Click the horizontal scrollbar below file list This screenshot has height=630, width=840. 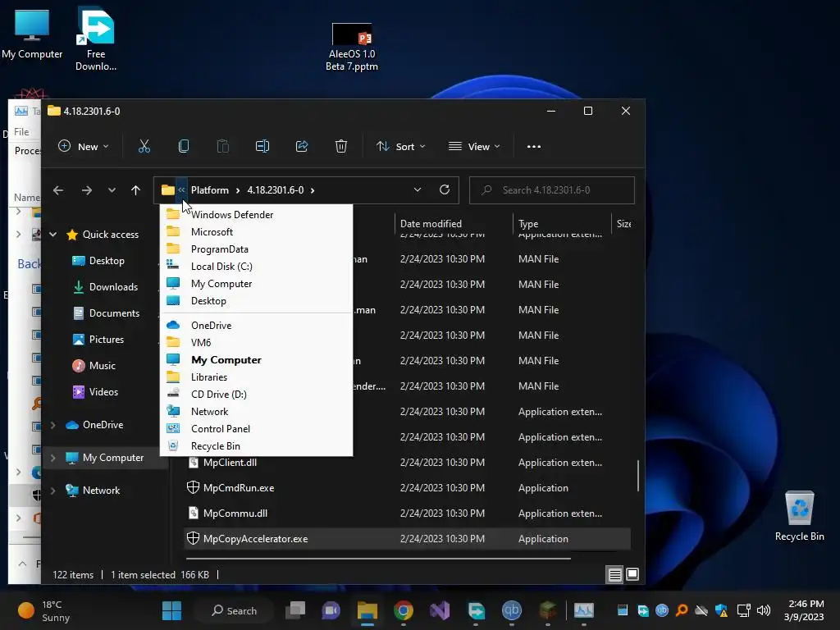pos(378,558)
